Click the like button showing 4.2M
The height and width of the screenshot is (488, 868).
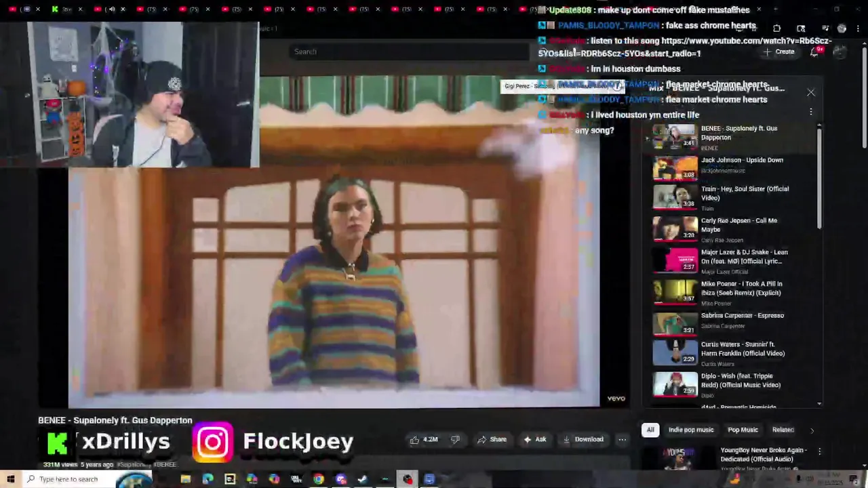pos(423,439)
